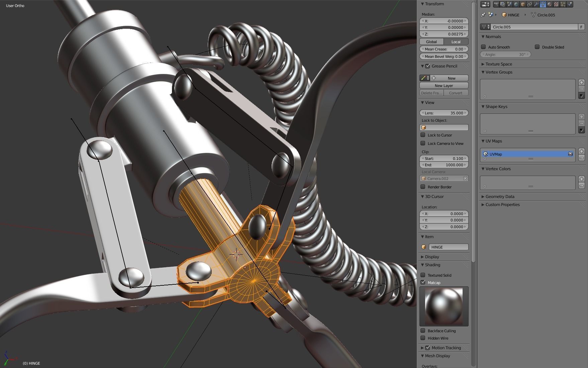Click the Convert grease pencil button
Screen dimensions: 588x368
click(456, 93)
